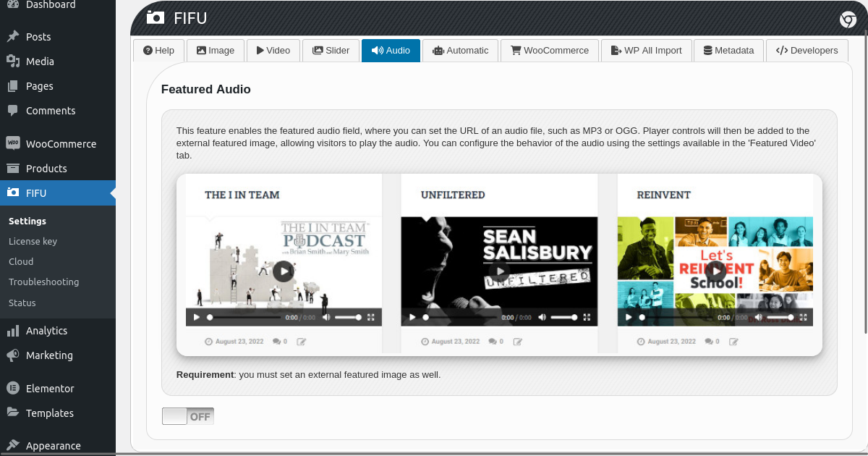Screen dimensions: 868x456
Task: Open Marketing in the admin sidebar
Action: click(58, 355)
